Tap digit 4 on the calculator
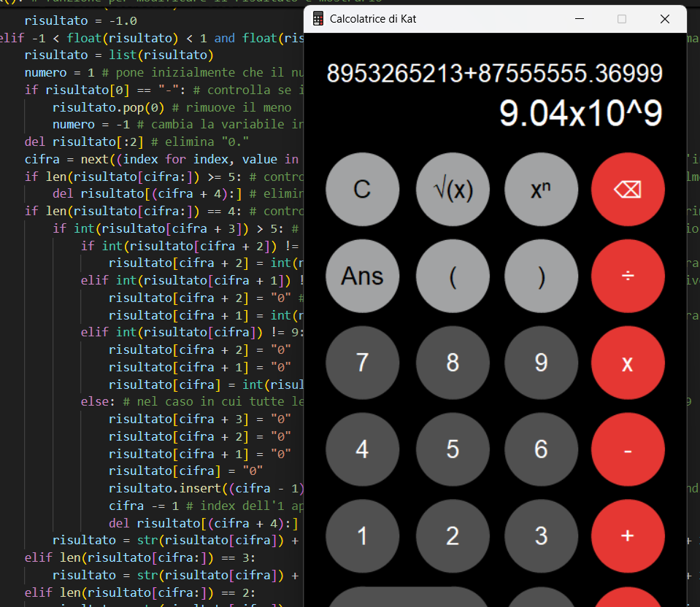The image size is (700, 607). point(363,449)
